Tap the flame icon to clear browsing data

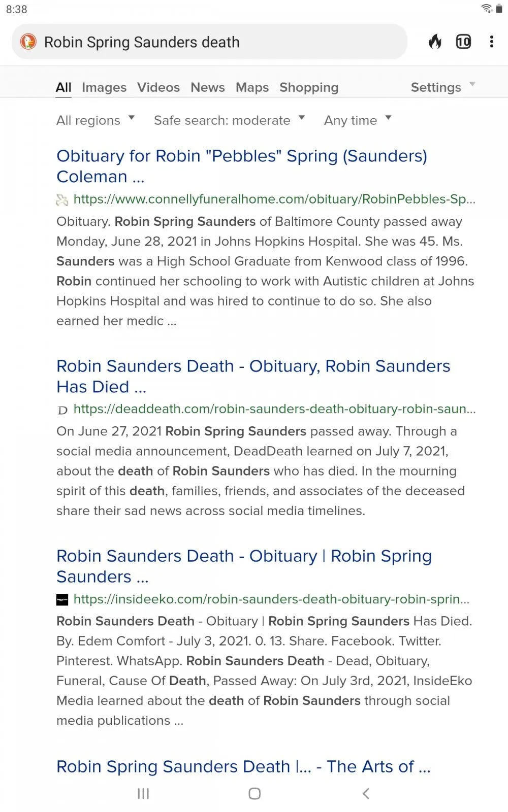tap(436, 42)
